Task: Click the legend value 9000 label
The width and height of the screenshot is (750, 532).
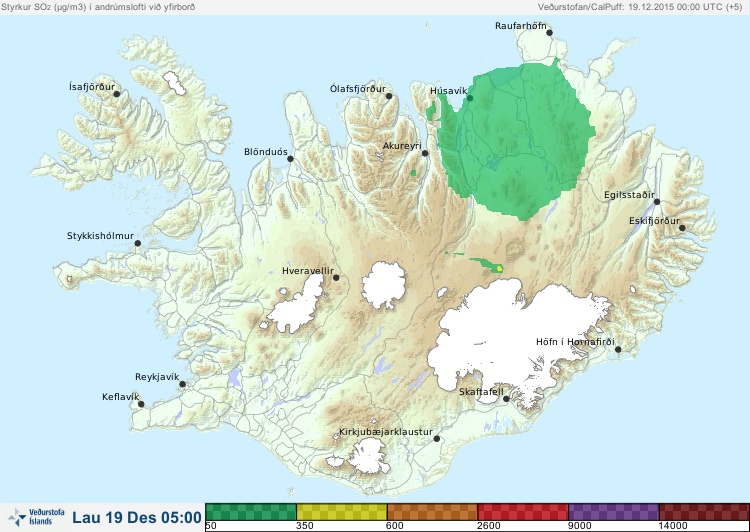Action: [579, 526]
